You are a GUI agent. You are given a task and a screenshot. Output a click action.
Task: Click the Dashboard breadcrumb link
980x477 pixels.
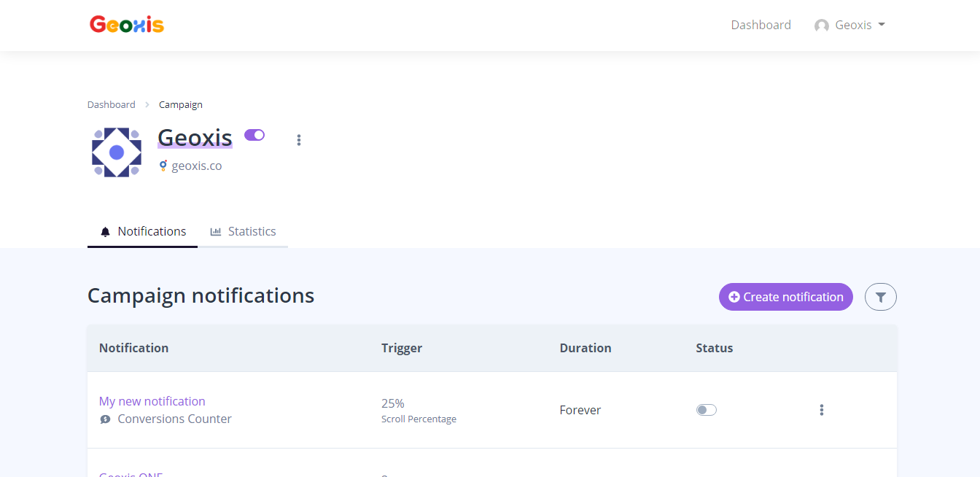[112, 104]
